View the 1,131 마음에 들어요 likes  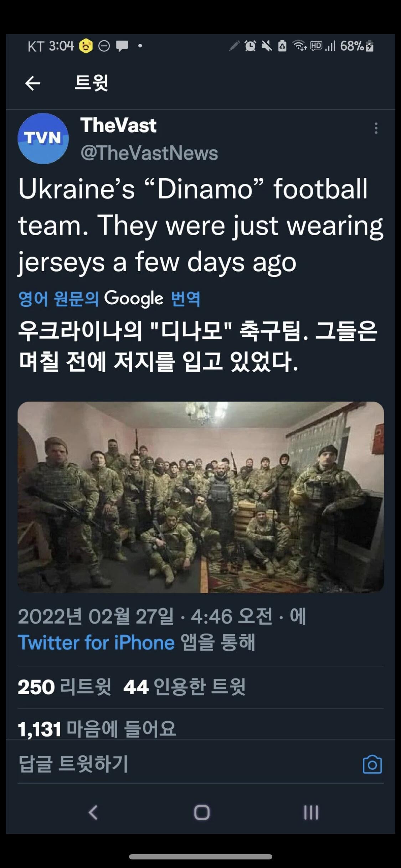[97, 729]
